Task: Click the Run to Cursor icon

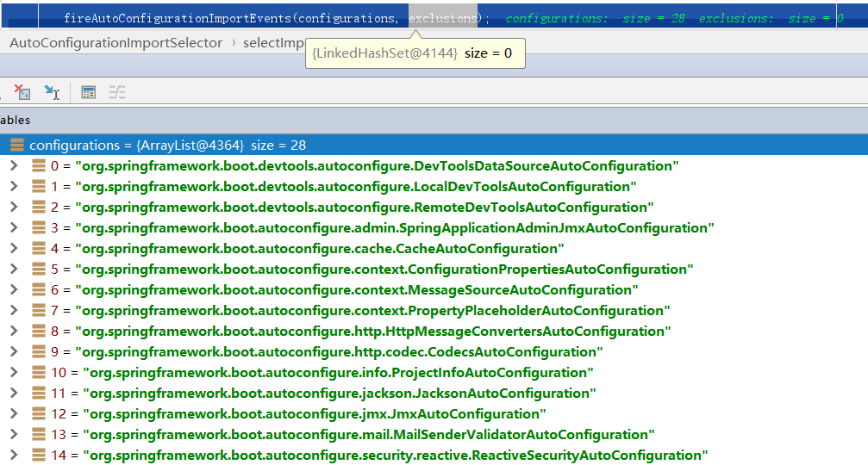Action: [52, 92]
